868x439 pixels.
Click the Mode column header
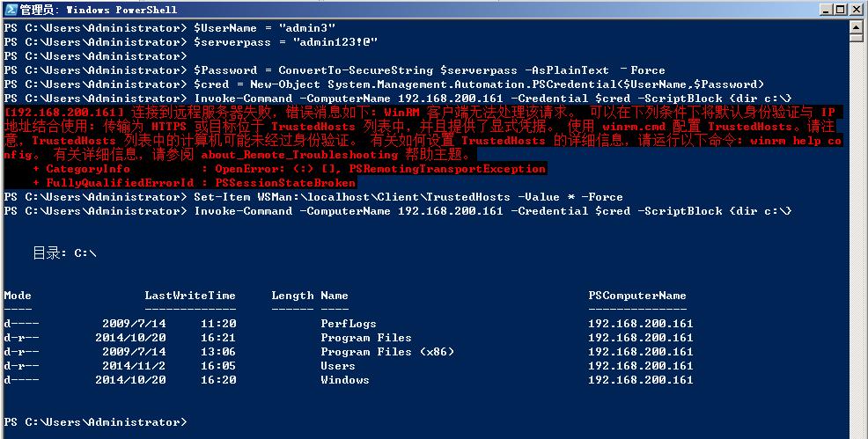(18, 296)
